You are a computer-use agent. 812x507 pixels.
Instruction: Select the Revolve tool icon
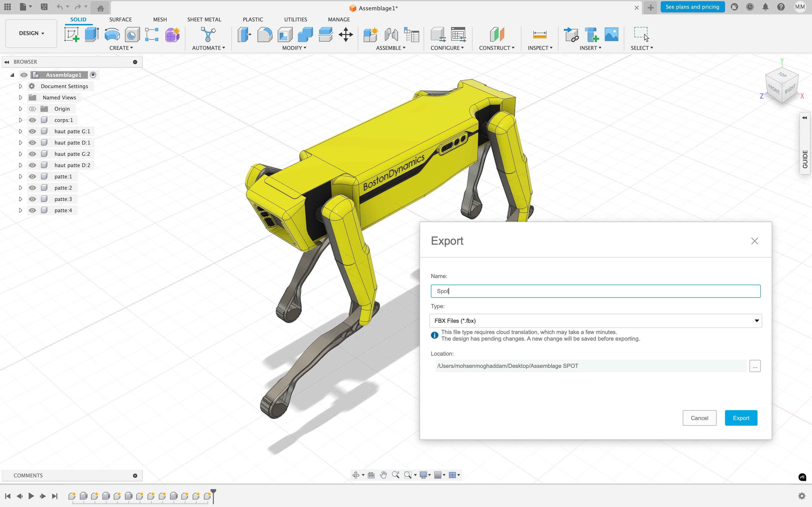pos(112,35)
